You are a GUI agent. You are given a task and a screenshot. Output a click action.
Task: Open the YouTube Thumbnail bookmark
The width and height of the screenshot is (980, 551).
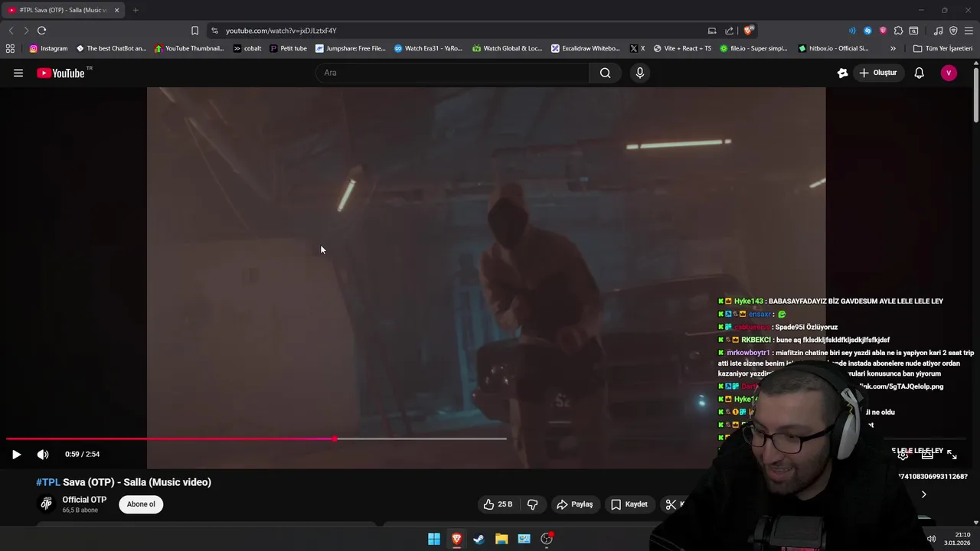(x=189, y=48)
